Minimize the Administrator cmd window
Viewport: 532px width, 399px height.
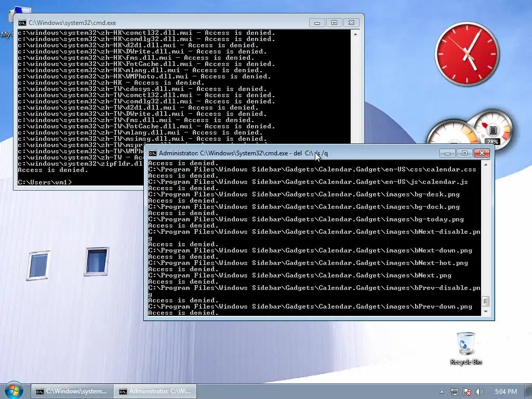tap(447, 153)
